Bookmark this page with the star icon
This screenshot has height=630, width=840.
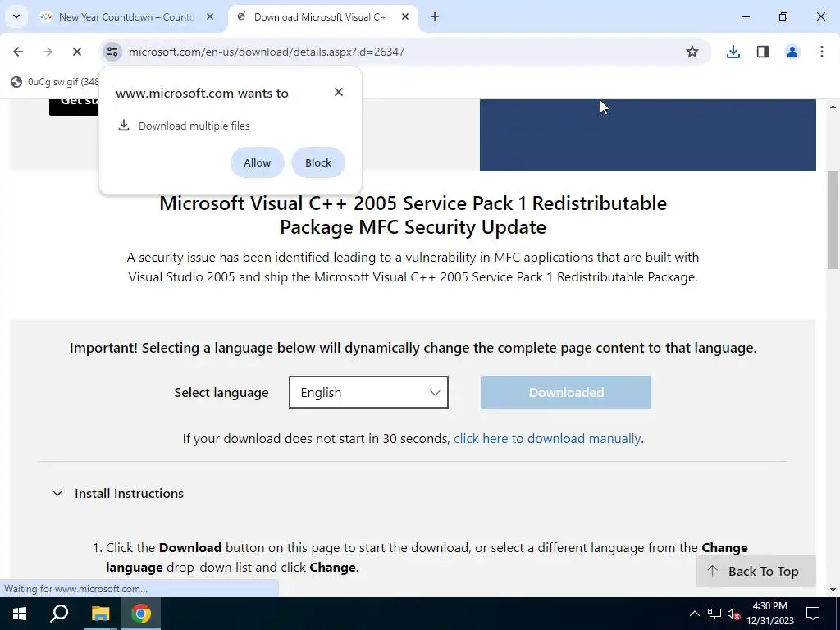coord(692,52)
